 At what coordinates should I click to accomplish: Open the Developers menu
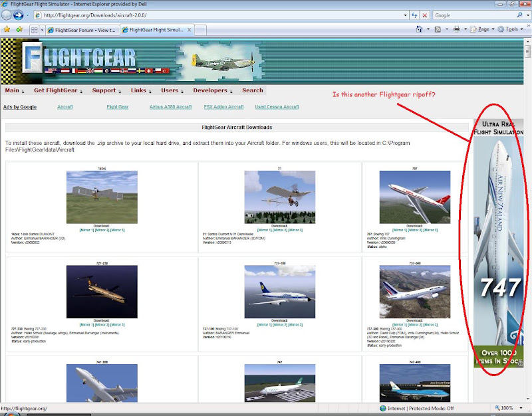pos(213,90)
